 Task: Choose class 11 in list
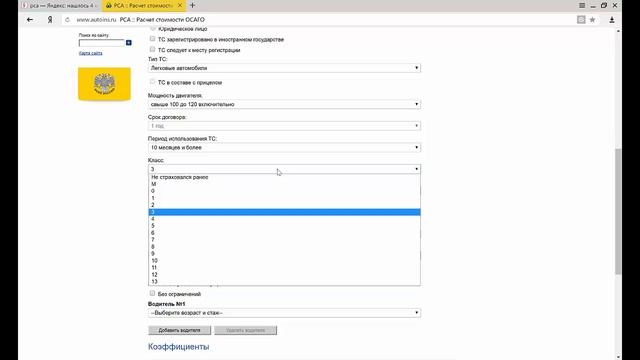(x=284, y=268)
